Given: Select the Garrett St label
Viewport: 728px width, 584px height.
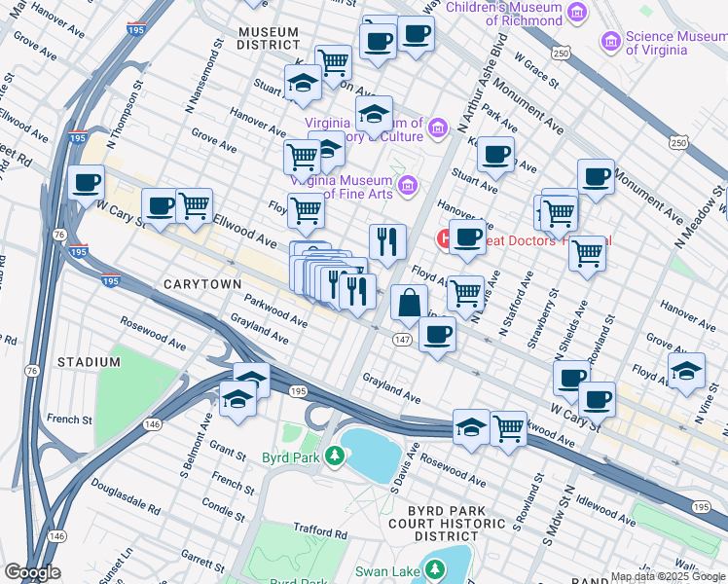Looking at the screenshot, I should [x=202, y=561].
